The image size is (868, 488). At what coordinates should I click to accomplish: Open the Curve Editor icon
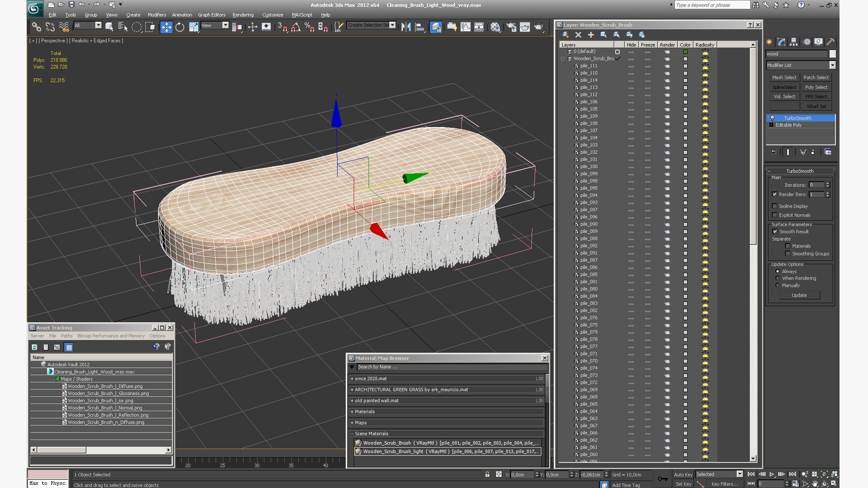466,27
